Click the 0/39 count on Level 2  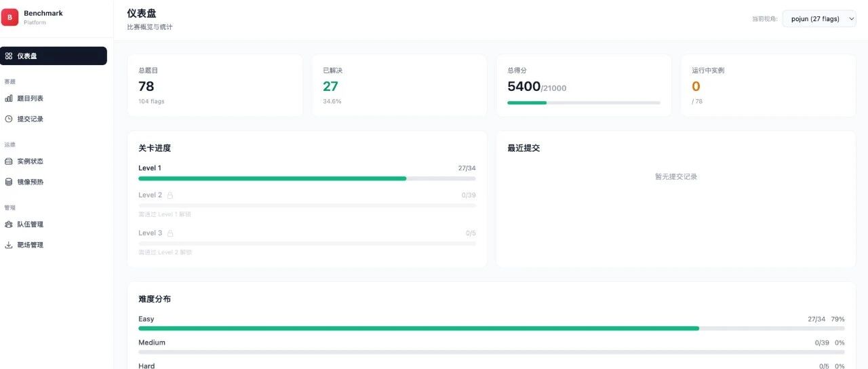(x=469, y=195)
